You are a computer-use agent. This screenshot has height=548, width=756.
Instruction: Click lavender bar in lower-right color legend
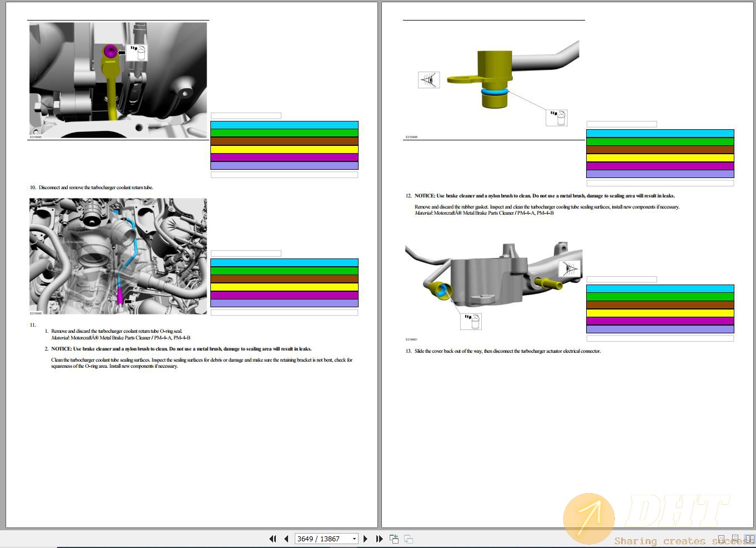coord(660,329)
